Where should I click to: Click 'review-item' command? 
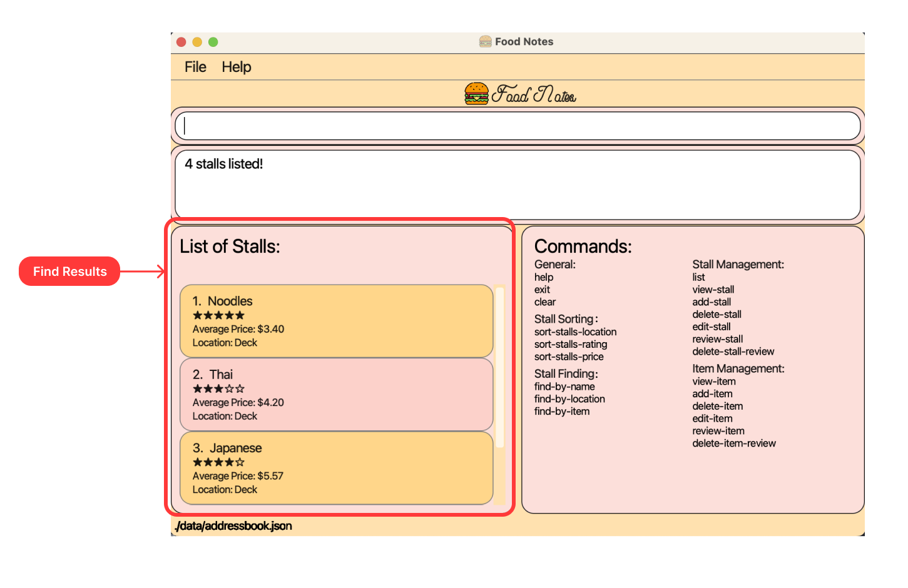[718, 431]
